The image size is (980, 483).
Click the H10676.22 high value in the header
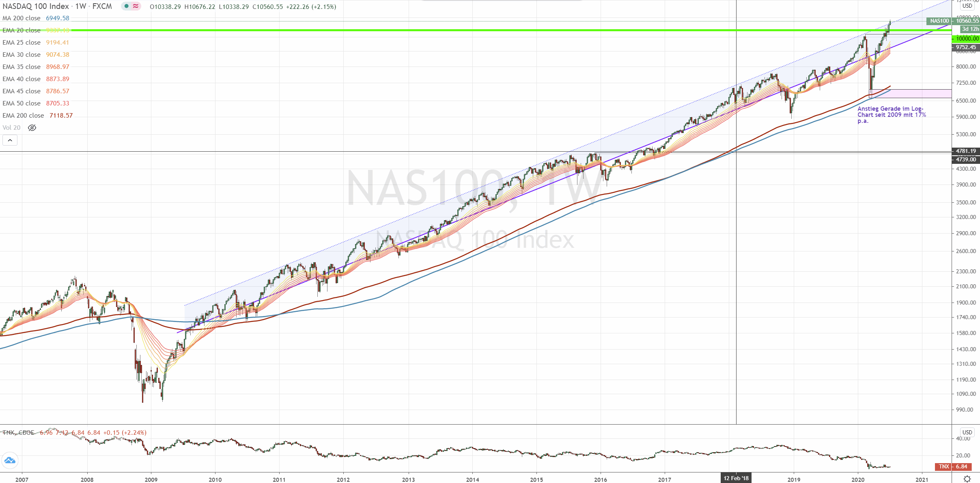click(x=200, y=7)
